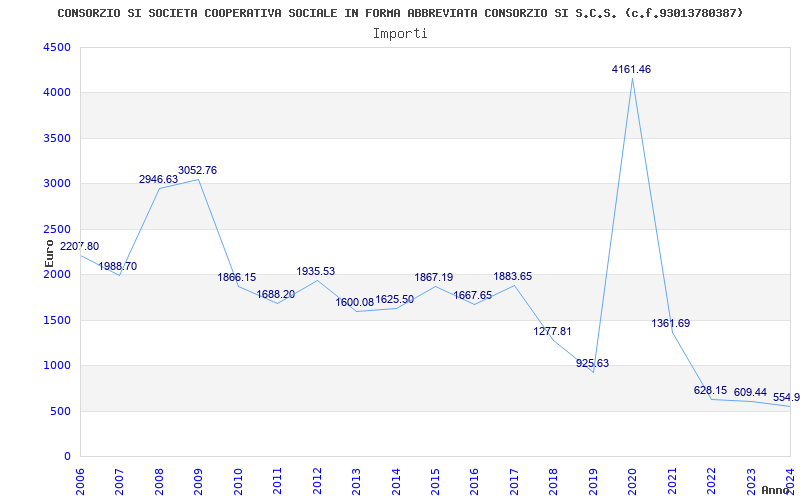Click the 2023 year axis label
The height and width of the screenshot is (500, 800).
[751, 481]
